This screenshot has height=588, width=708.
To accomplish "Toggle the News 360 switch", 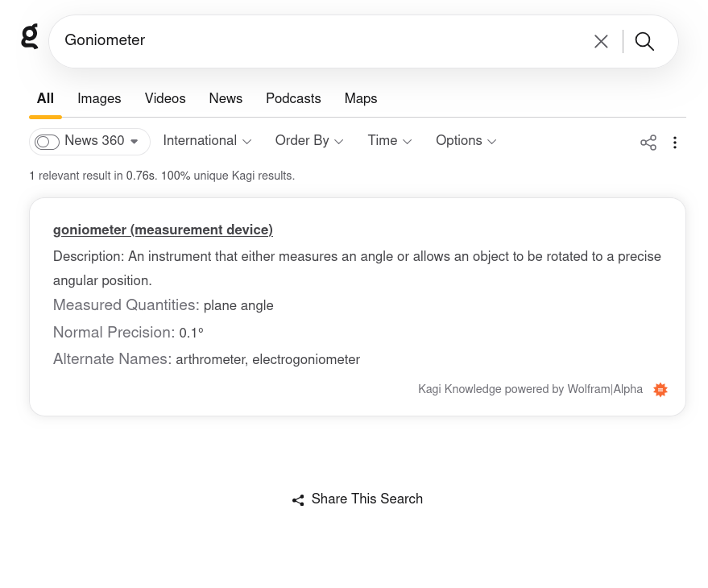I will click(x=47, y=142).
